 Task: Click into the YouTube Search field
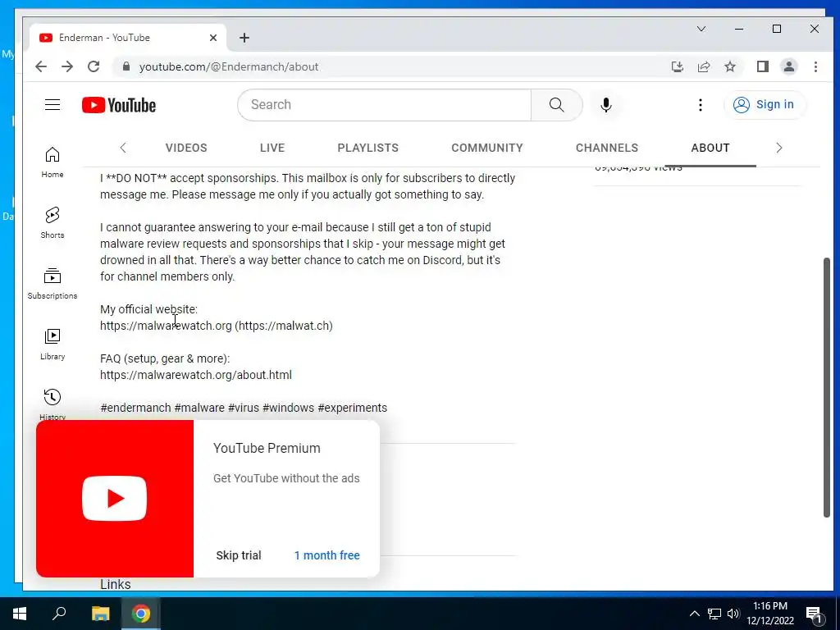(385, 104)
